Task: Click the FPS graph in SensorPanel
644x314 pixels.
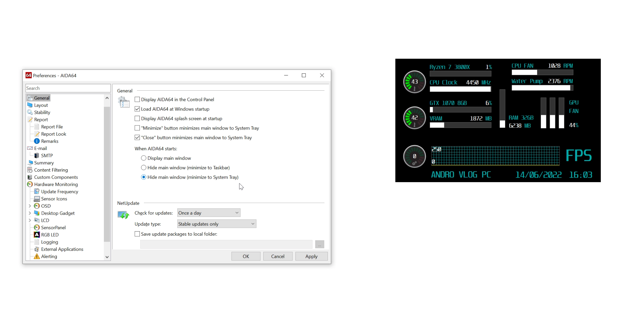Action: [495, 156]
